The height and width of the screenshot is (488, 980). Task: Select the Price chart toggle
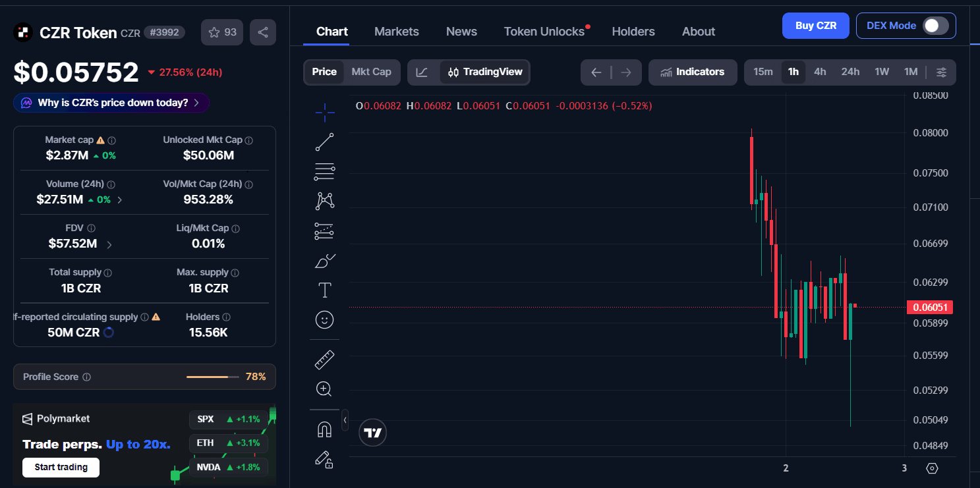(x=324, y=72)
